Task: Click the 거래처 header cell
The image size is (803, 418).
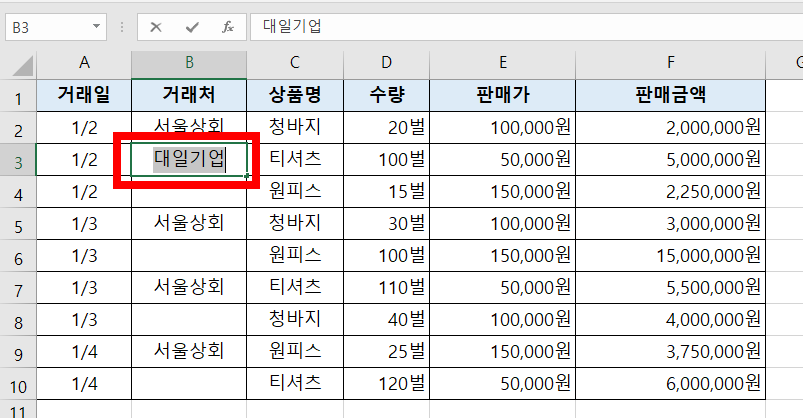Action: 189,95
